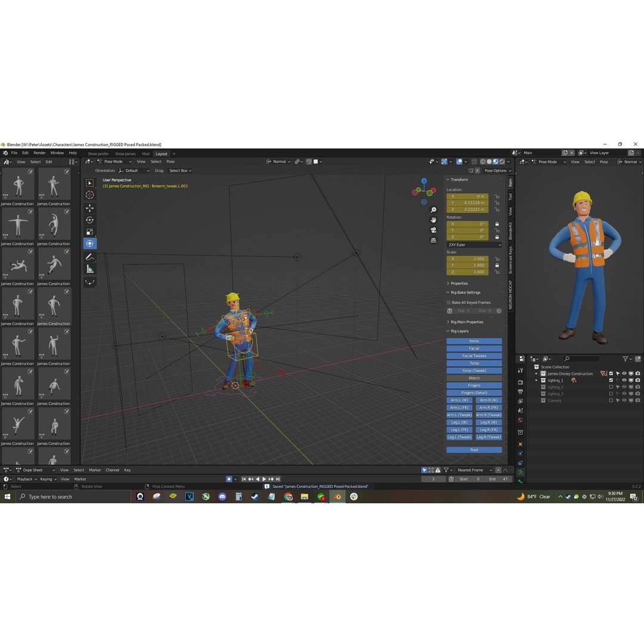Viewport: 644px width, 644px height.
Task: Open Blender app in Windows taskbar
Action: 337,497
